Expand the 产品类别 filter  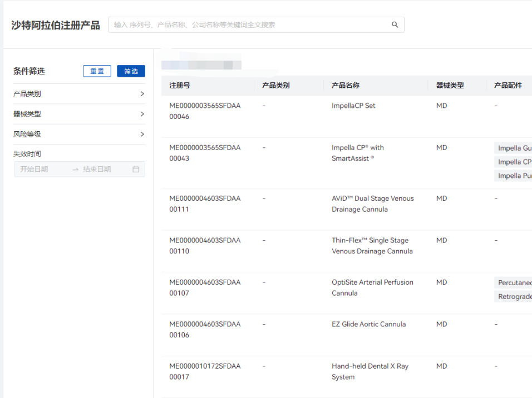[79, 94]
